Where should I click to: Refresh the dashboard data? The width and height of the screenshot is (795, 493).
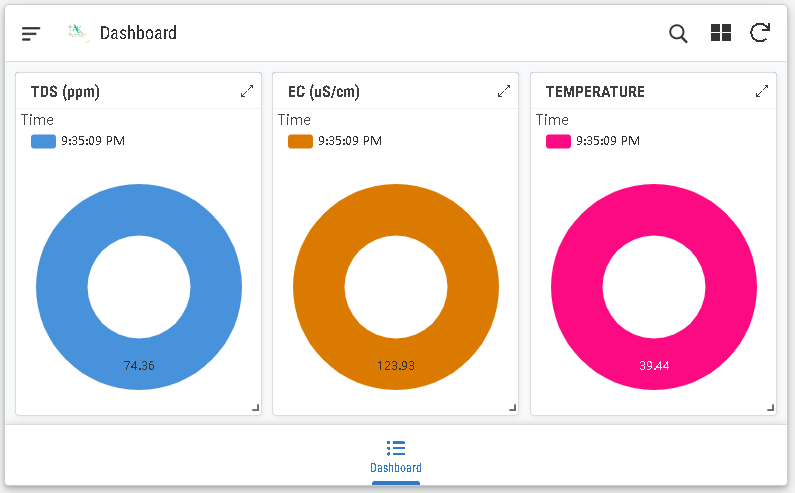tap(760, 32)
